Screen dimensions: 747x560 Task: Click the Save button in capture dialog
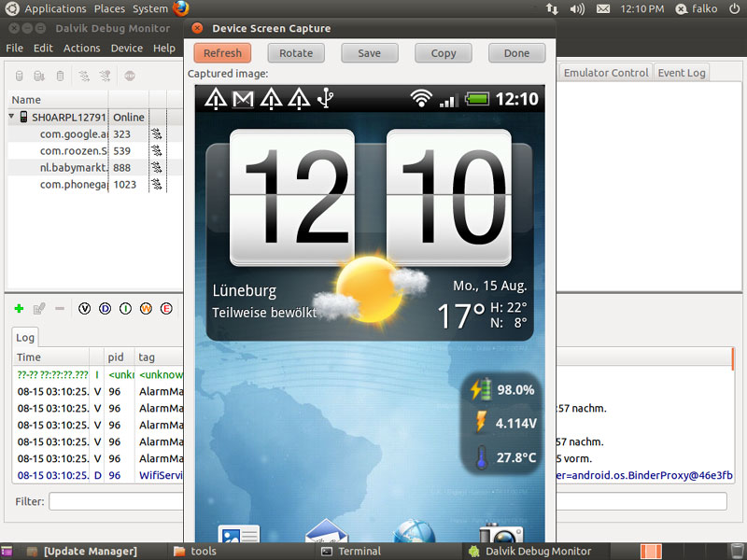coord(370,53)
